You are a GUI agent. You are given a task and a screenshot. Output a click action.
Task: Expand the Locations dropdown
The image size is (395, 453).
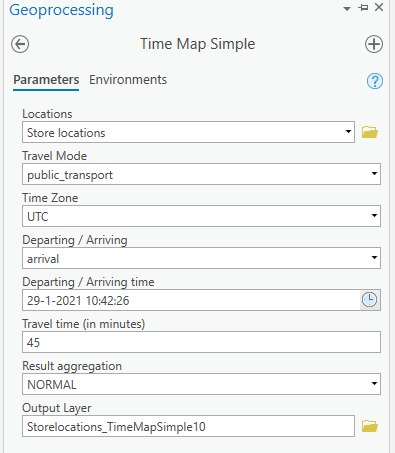click(348, 132)
